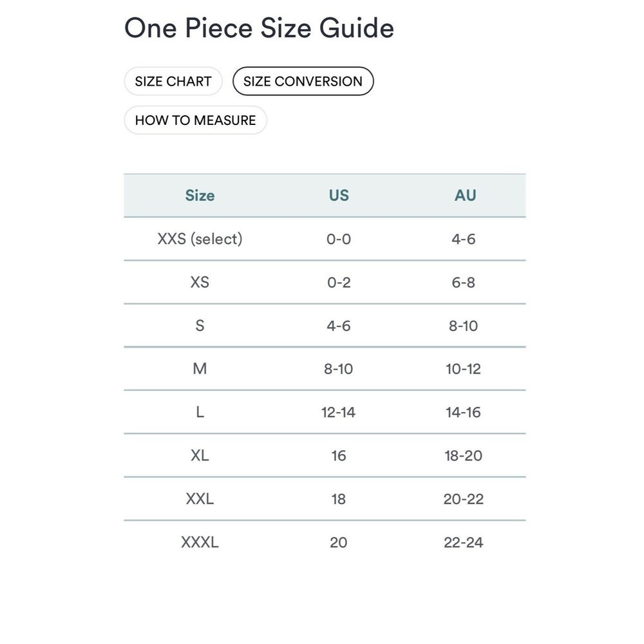Click the US column header
644x644 pixels.
(339, 195)
